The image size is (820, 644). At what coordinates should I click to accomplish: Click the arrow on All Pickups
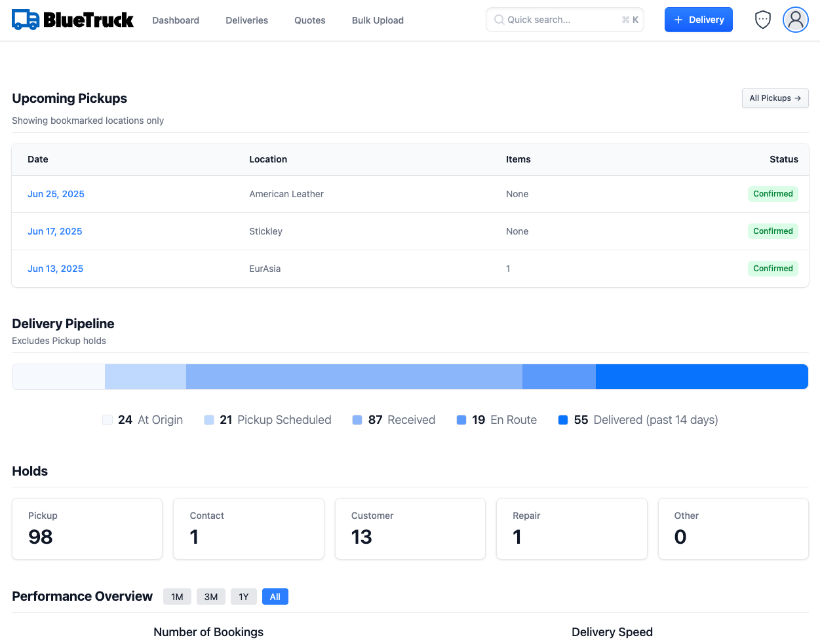798,98
